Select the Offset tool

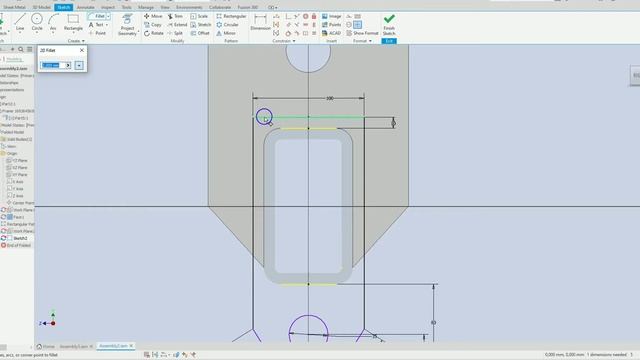(200, 33)
